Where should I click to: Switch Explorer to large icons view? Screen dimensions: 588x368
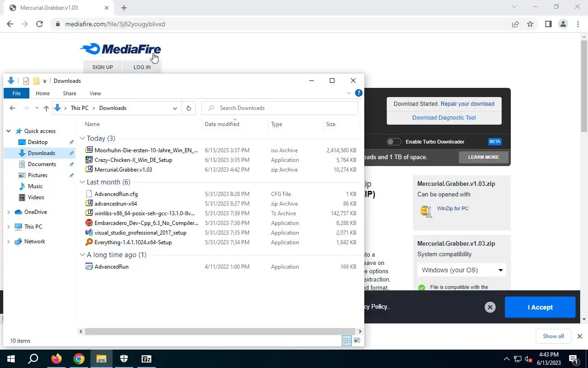357,340
